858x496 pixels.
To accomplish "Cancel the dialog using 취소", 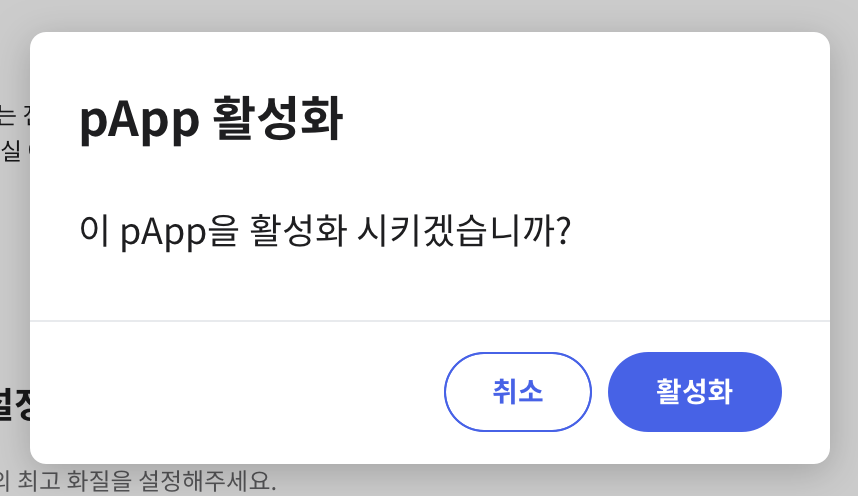I will coord(518,392).
